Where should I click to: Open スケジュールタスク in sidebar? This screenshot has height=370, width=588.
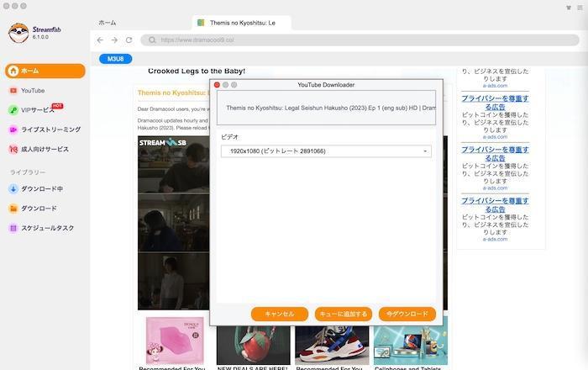click(45, 228)
